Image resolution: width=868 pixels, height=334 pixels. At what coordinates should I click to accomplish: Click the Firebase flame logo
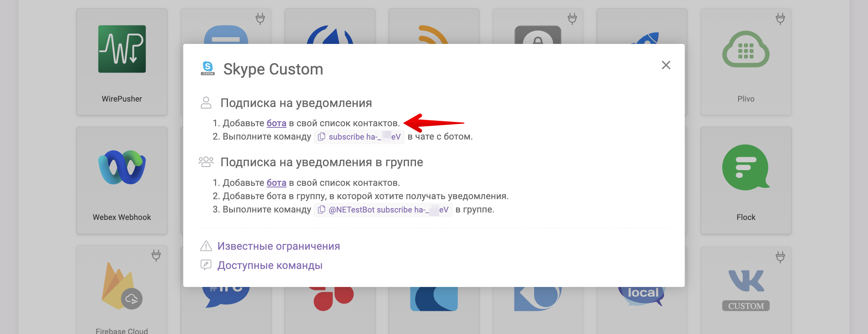(x=122, y=286)
